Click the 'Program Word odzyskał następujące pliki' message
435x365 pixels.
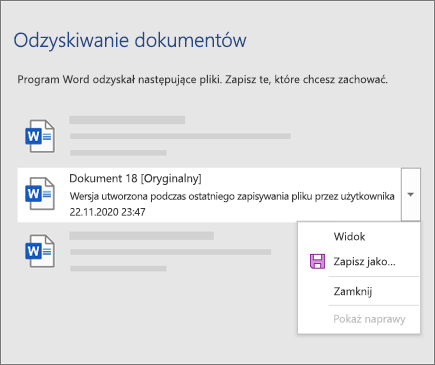[x=203, y=80]
